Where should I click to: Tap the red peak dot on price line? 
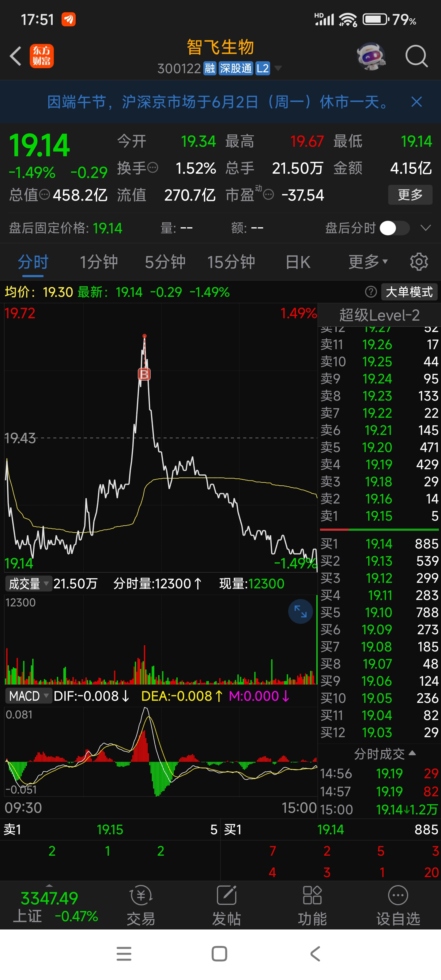click(144, 336)
